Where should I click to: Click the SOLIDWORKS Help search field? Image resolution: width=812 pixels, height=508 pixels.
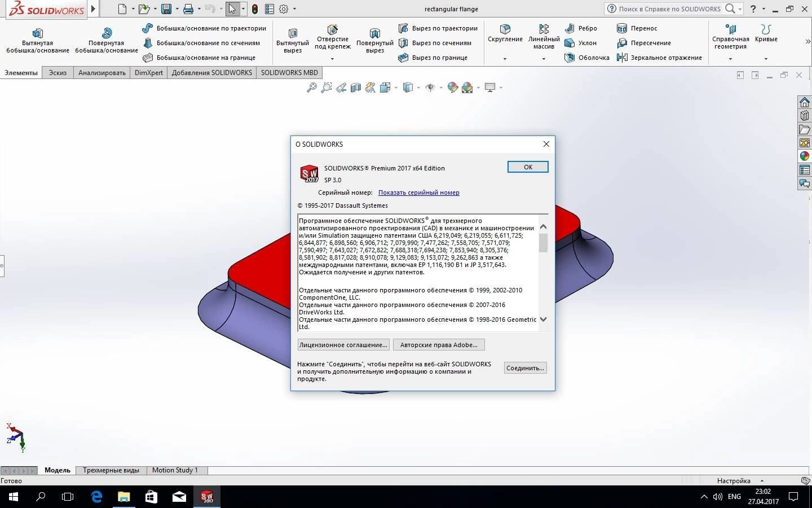[670, 9]
